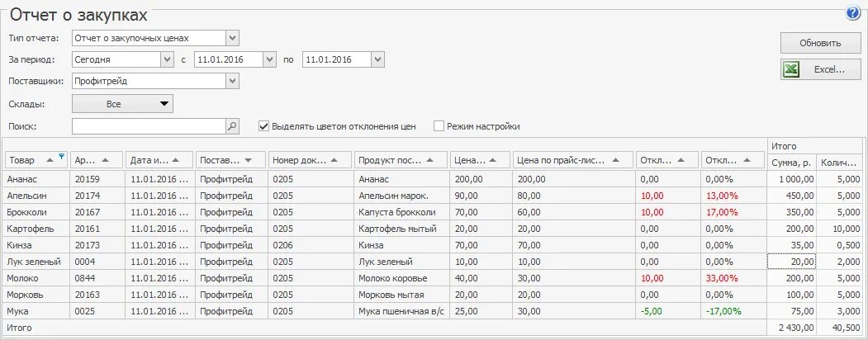
Task: Click Отклонение percent column header
Action: tap(733, 160)
